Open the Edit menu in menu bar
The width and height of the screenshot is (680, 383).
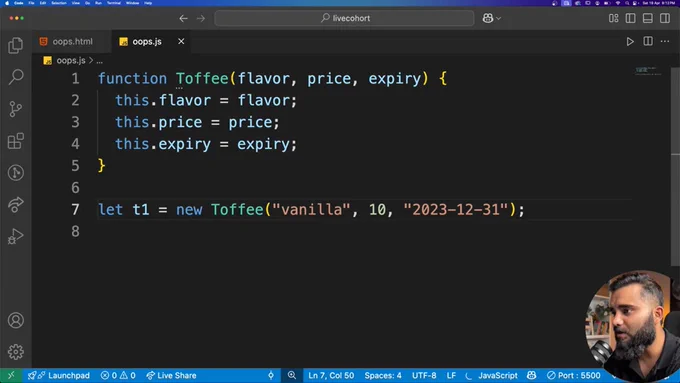(42, 3)
